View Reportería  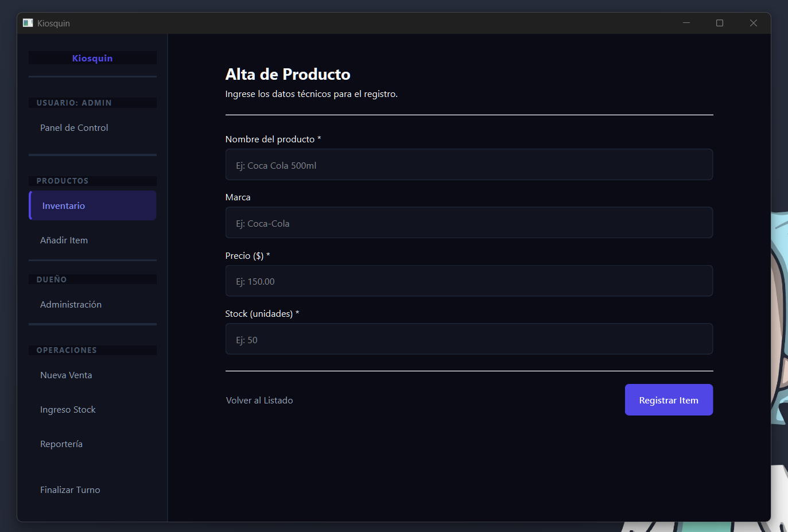click(x=61, y=444)
